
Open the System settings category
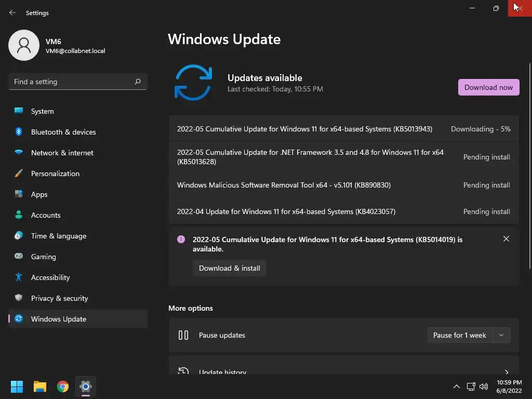pos(78,111)
